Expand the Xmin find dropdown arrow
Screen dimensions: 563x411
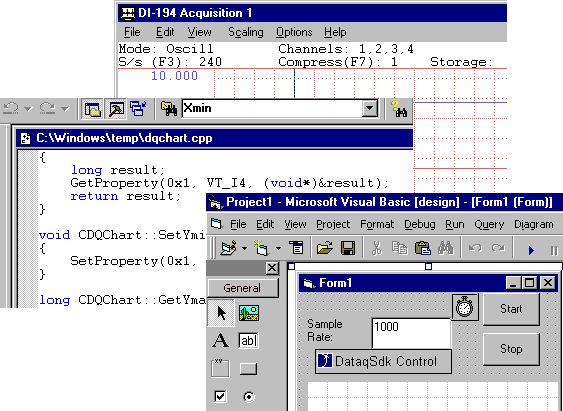(x=369, y=108)
